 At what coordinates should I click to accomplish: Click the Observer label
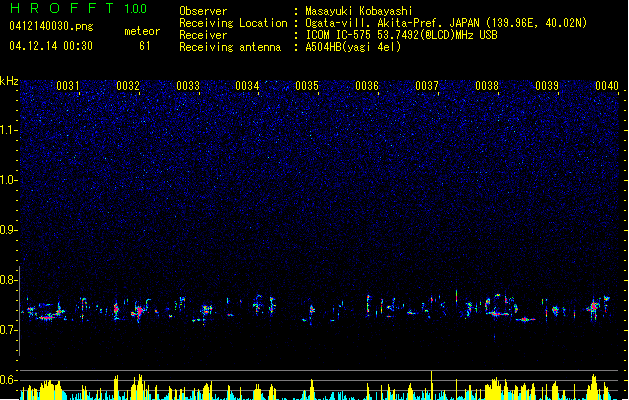[x=203, y=11]
